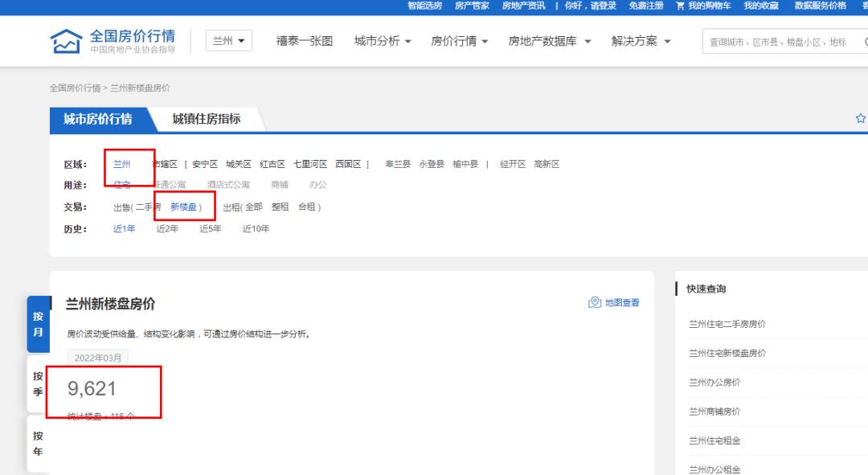Click the 全国房价行情 house logo icon

click(66, 41)
